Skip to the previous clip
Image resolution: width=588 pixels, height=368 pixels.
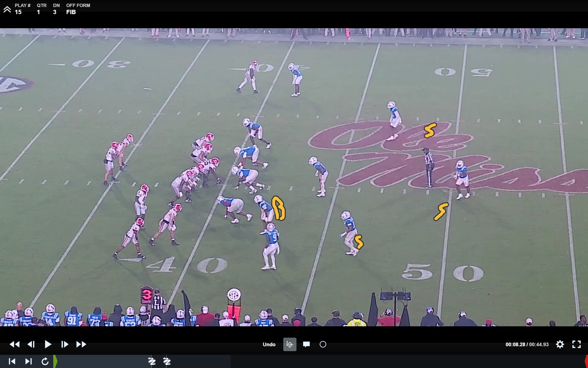[x=12, y=361]
